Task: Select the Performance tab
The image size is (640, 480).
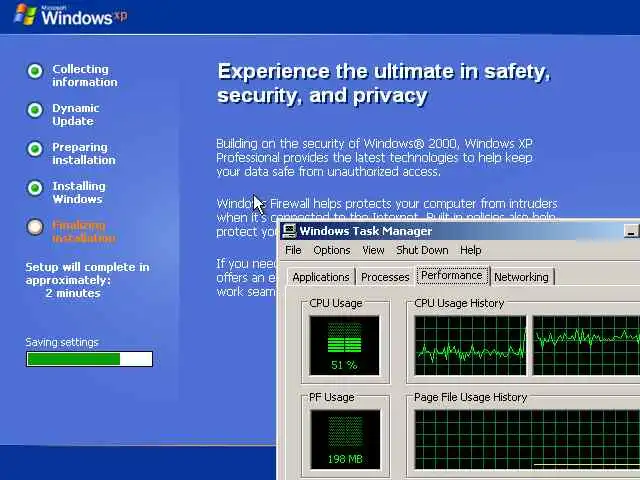Action: pyautogui.click(x=452, y=276)
